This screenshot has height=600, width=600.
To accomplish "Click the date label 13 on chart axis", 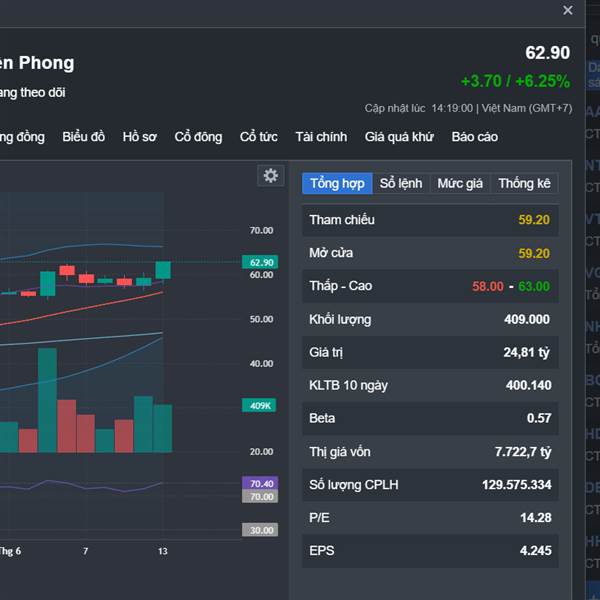I will coord(163,551).
